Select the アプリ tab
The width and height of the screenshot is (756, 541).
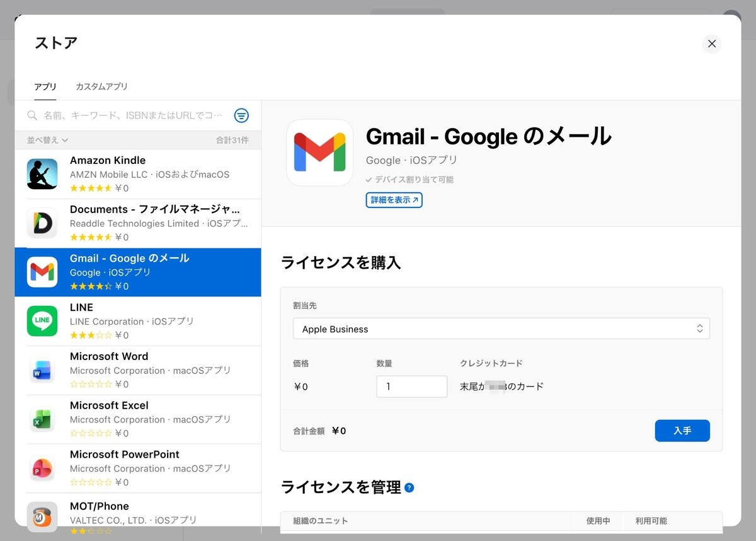pyautogui.click(x=45, y=86)
